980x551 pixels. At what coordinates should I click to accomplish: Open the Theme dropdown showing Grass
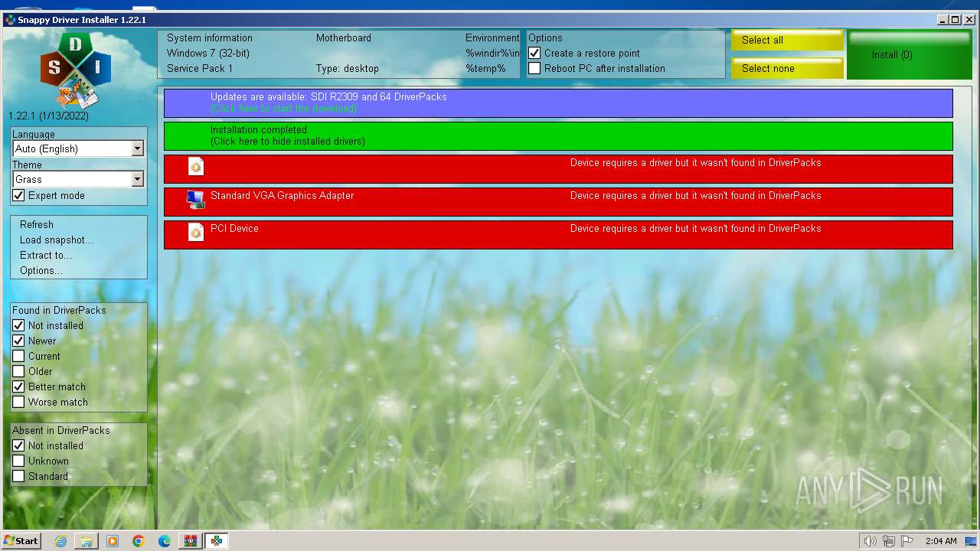78,179
